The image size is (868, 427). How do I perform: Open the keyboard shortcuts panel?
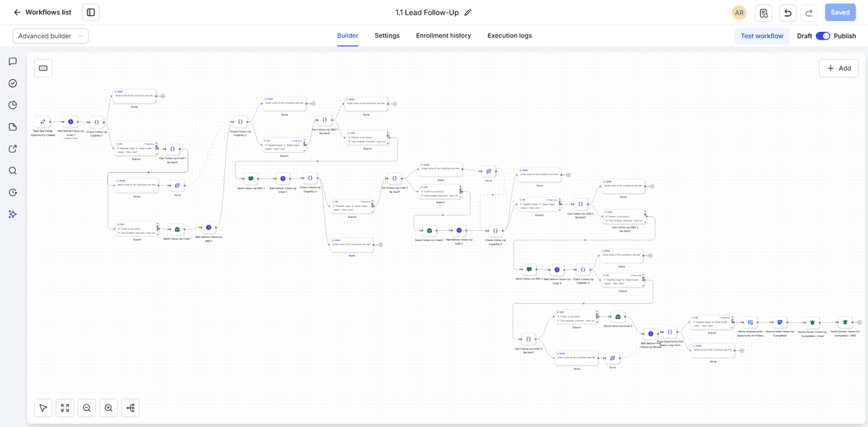pos(43,68)
